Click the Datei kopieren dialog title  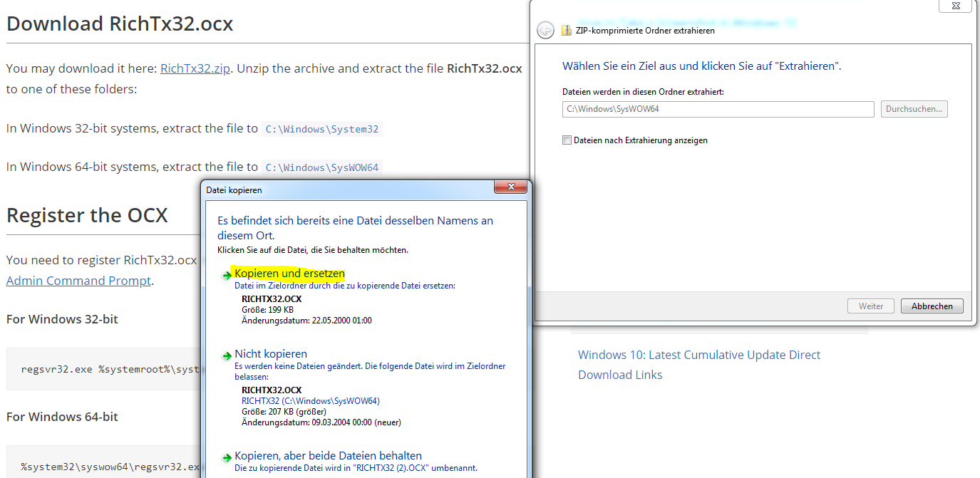click(x=234, y=190)
